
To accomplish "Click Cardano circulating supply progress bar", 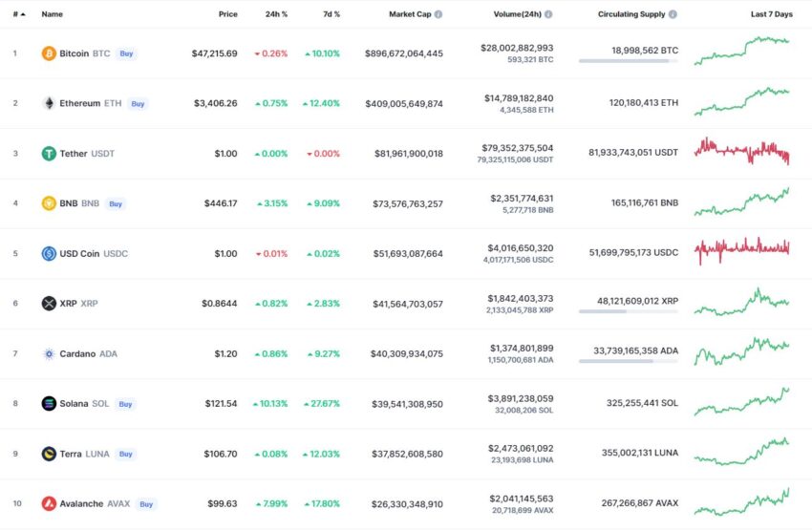I will tap(629, 361).
